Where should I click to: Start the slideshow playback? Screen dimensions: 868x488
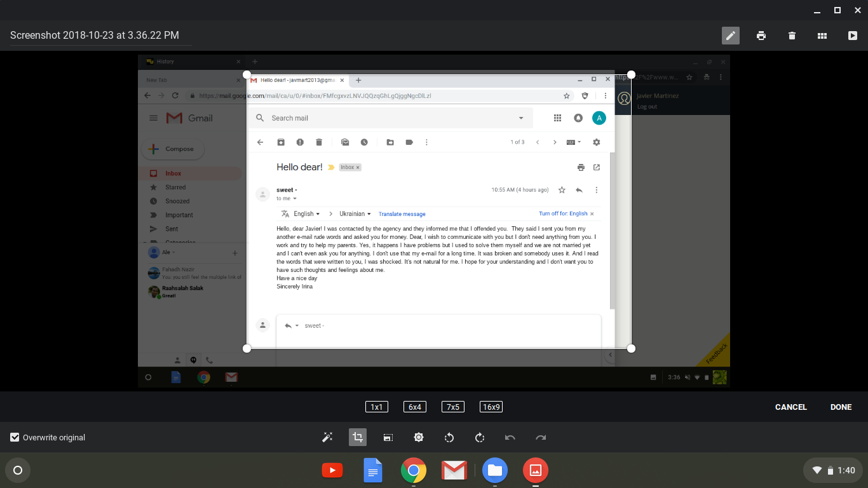(853, 36)
